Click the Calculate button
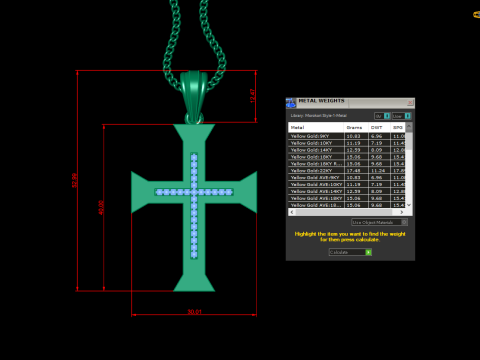480x360 pixels. click(350, 252)
